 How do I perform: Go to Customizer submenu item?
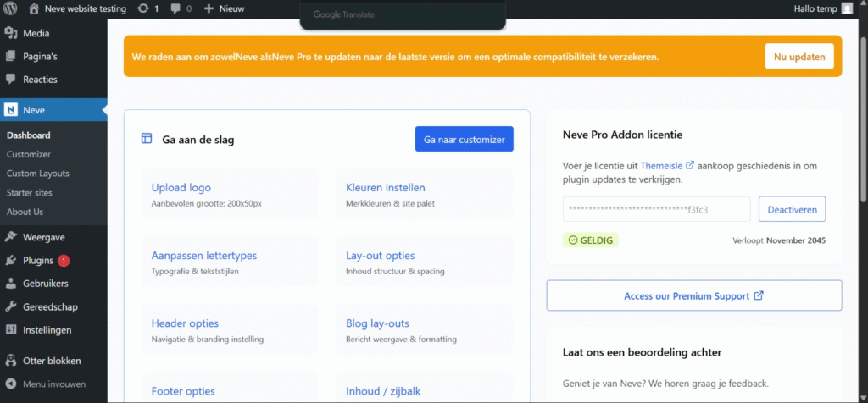29,154
